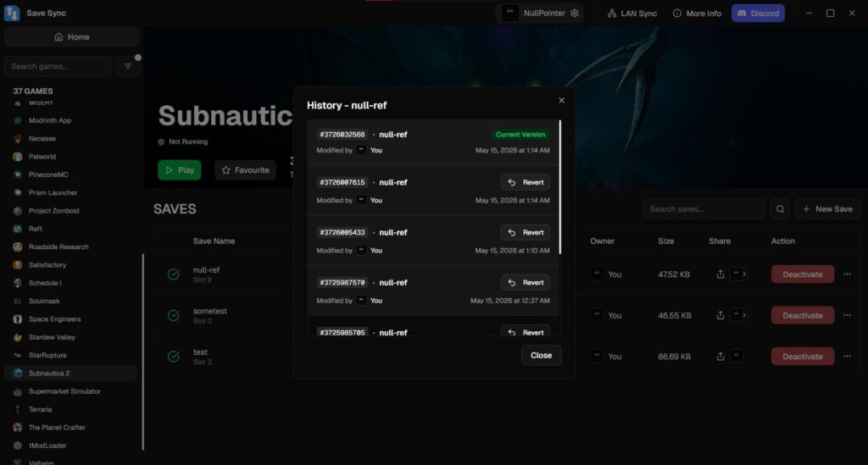
Task: Click the History dialog scrollbar
Action: pos(559,187)
